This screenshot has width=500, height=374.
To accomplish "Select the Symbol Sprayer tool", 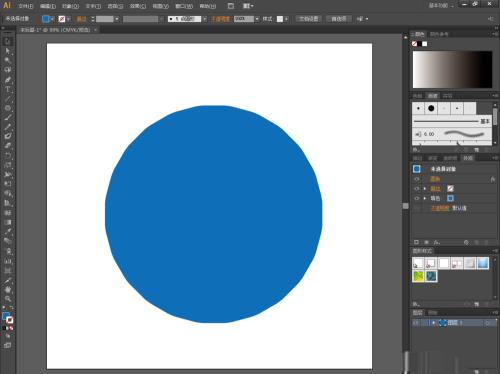I will (x=8, y=252).
